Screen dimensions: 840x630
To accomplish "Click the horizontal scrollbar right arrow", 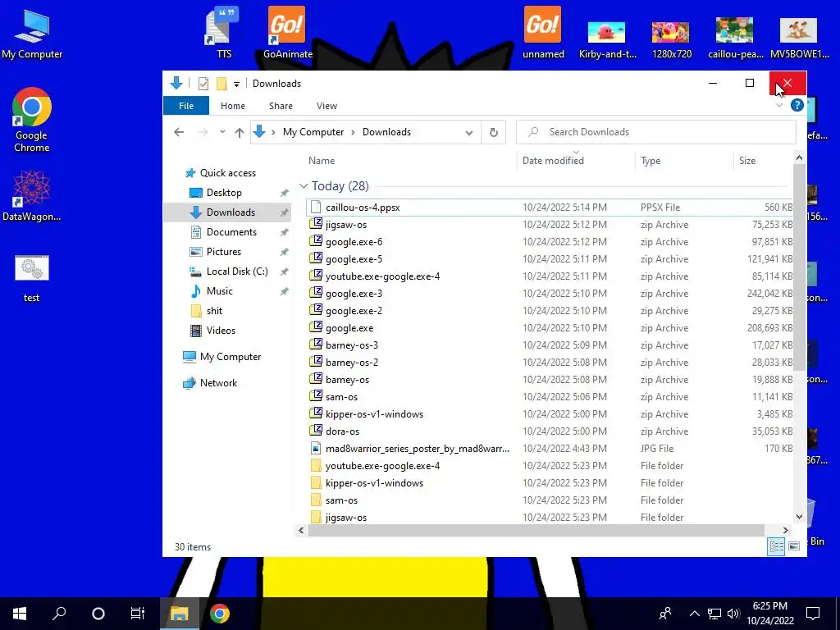I will click(x=785, y=530).
